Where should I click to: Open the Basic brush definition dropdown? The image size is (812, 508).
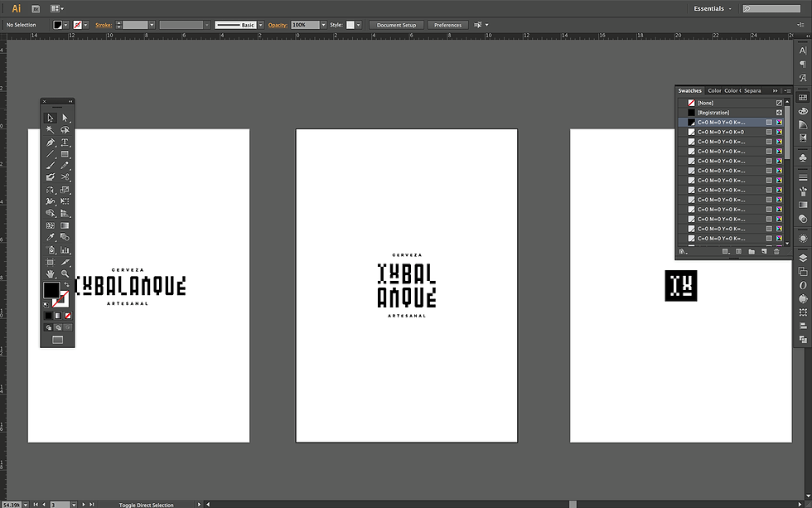[x=260, y=25]
